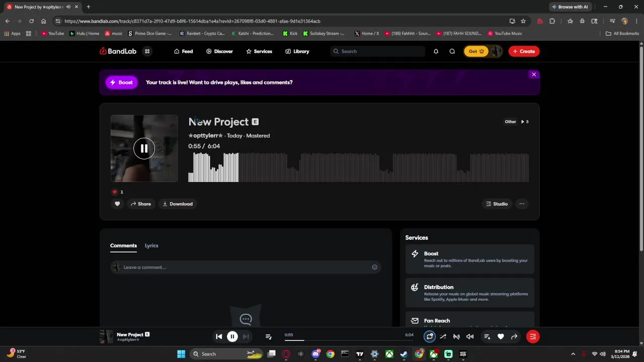
Task: Open the emoji picker in comment box
Action: [374, 267]
